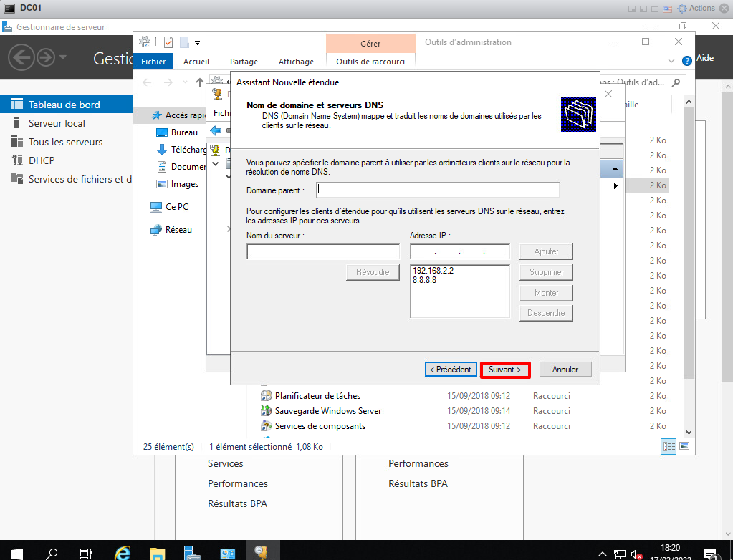Select the 8.8.8.8 DNS entry in the list
Screen dimensions: 733x560
click(x=425, y=281)
